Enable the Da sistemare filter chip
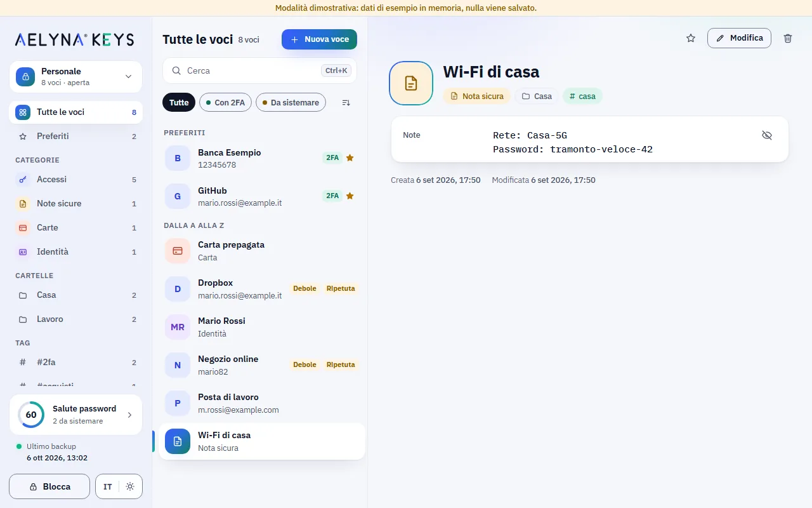The height and width of the screenshot is (508, 812). (291, 102)
